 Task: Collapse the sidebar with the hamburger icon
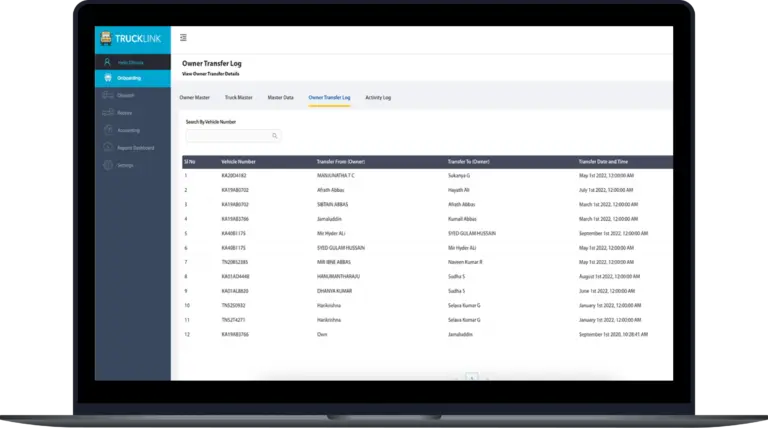183,38
